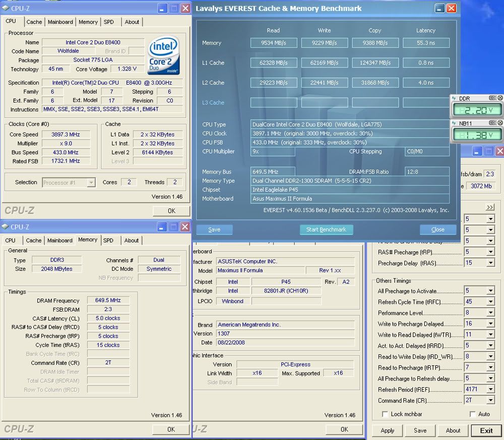Close the NB11 voltage gadget
Image resolution: width=504 pixels, height=440 pixels.
500,123
